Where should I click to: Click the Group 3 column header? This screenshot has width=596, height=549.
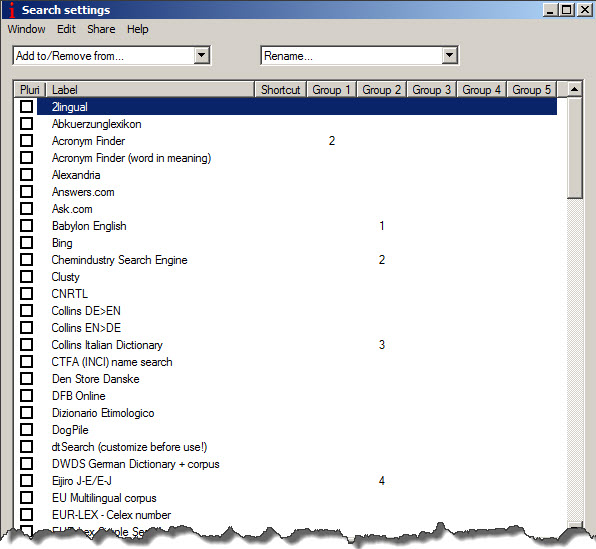[x=431, y=90]
